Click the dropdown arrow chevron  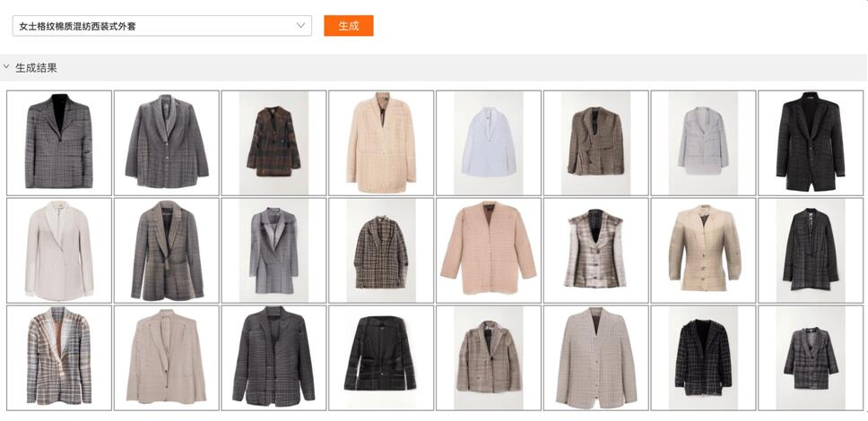pos(300,25)
